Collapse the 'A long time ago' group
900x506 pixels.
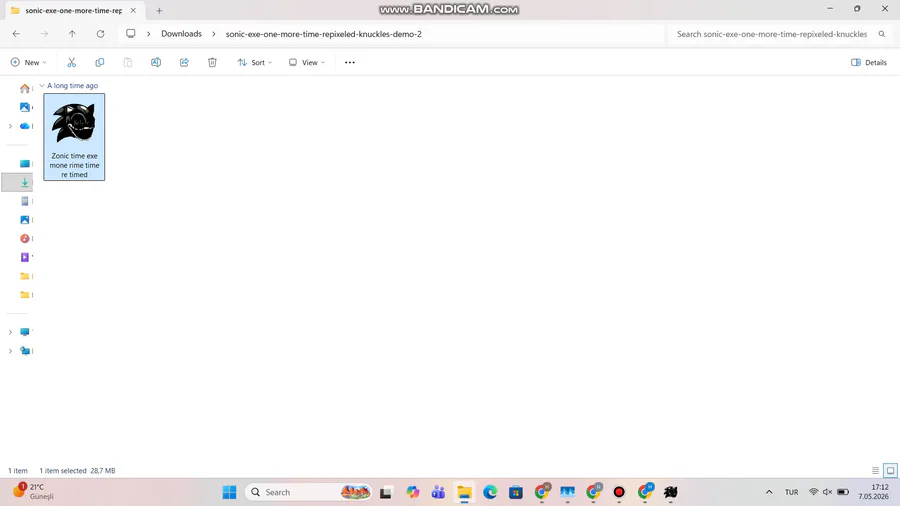pos(42,85)
